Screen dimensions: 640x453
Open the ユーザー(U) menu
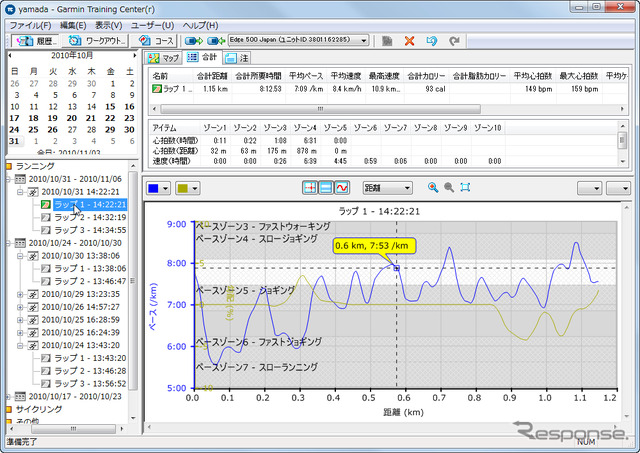(152, 25)
